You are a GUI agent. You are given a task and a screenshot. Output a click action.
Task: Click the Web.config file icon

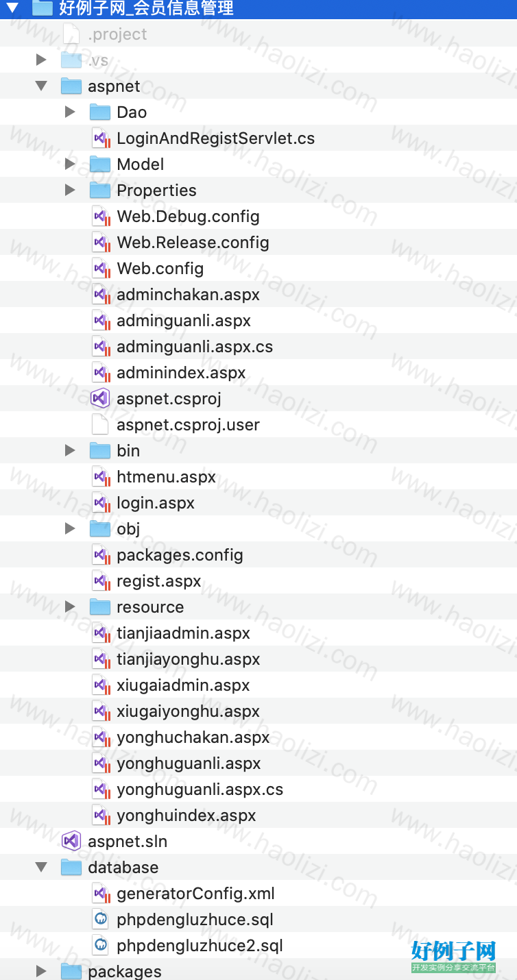(101, 269)
